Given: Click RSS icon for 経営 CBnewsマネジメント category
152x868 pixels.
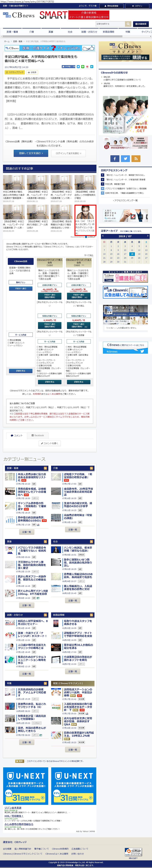Looking at the screenshot, I should click(91, 683).
